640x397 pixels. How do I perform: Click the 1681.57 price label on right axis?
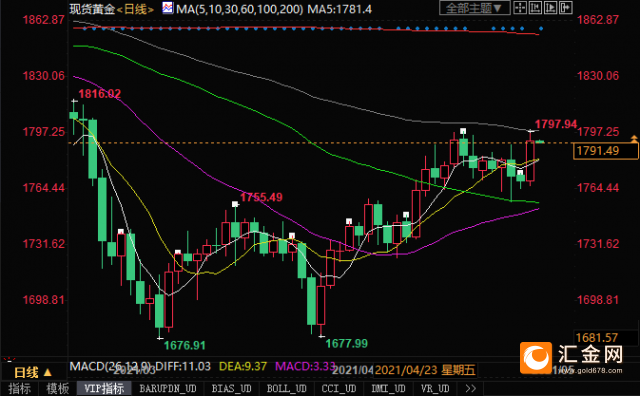[596, 337]
